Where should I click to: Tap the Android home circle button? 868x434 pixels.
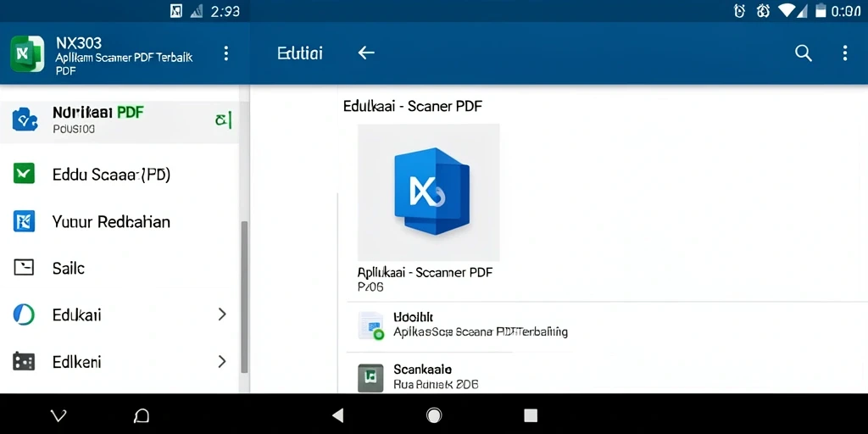tap(434, 415)
